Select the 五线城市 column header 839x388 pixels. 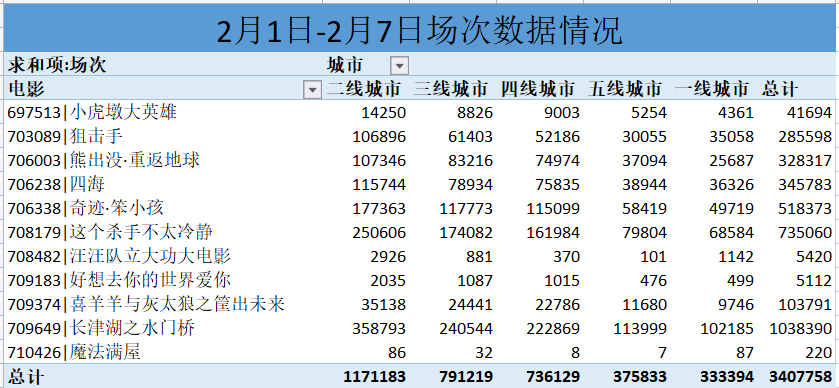point(624,89)
